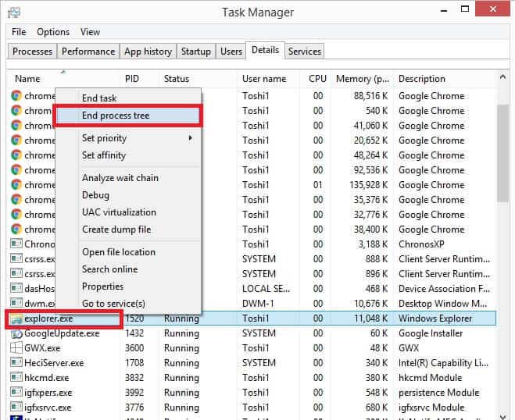Image resolution: width=515 pixels, height=420 pixels.
Task: Click Chrome icon of the 88,516 K process
Action: pos(16,95)
